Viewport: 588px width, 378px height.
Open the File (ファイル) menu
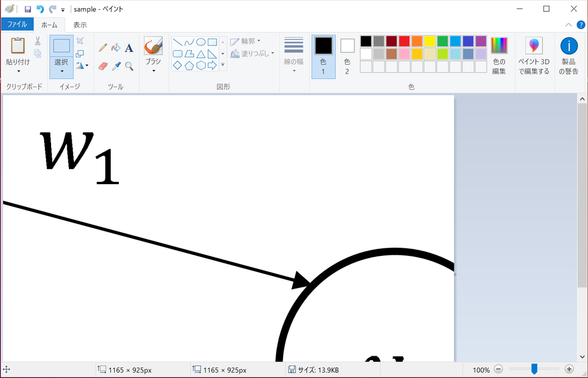click(17, 24)
